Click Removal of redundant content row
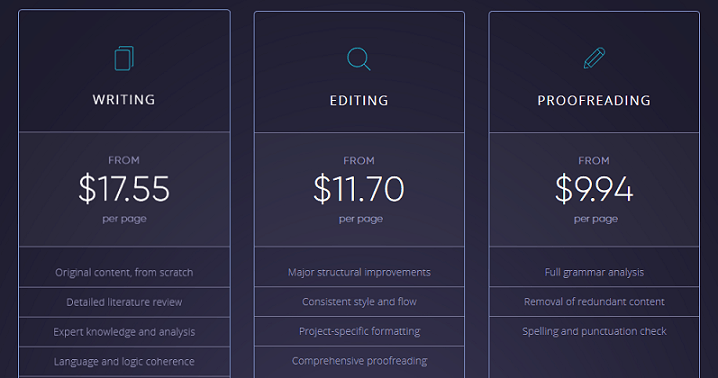 (x=594, y=301)
